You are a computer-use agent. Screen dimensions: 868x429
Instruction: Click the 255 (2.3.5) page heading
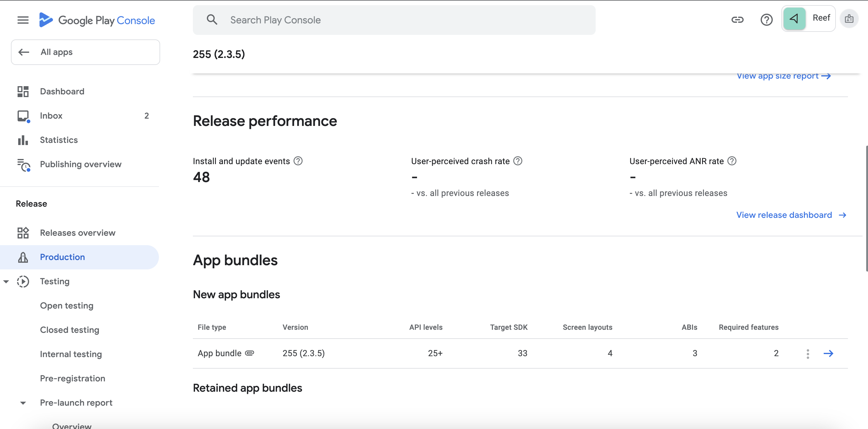point(219,54)
